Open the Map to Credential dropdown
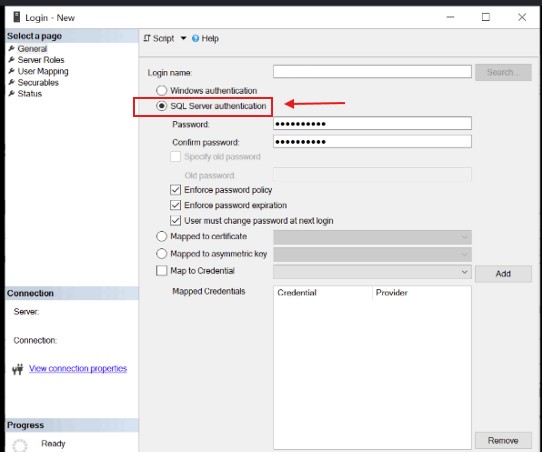Screen dimensions: 542x452 [372, 272]
